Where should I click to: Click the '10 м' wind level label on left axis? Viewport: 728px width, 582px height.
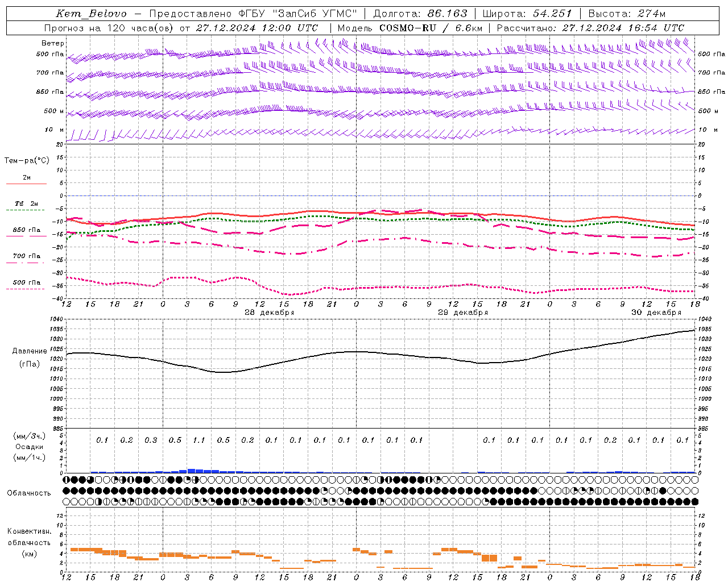pos(54,130)
